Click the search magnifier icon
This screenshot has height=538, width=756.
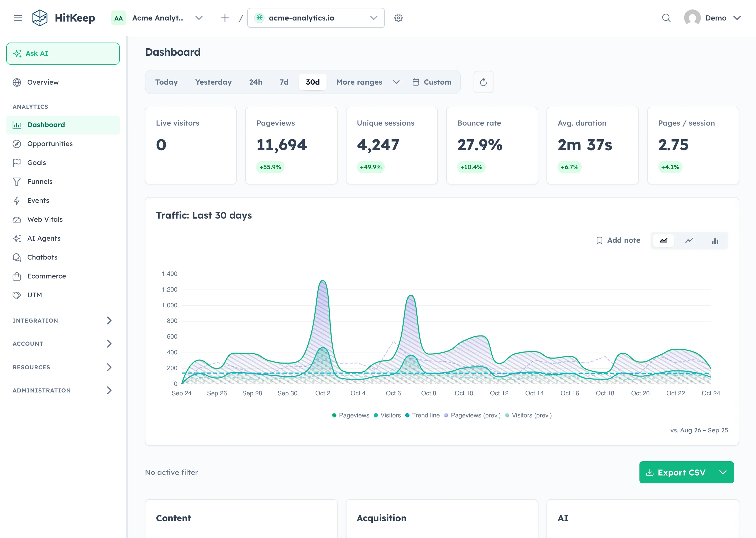[666, 18]
